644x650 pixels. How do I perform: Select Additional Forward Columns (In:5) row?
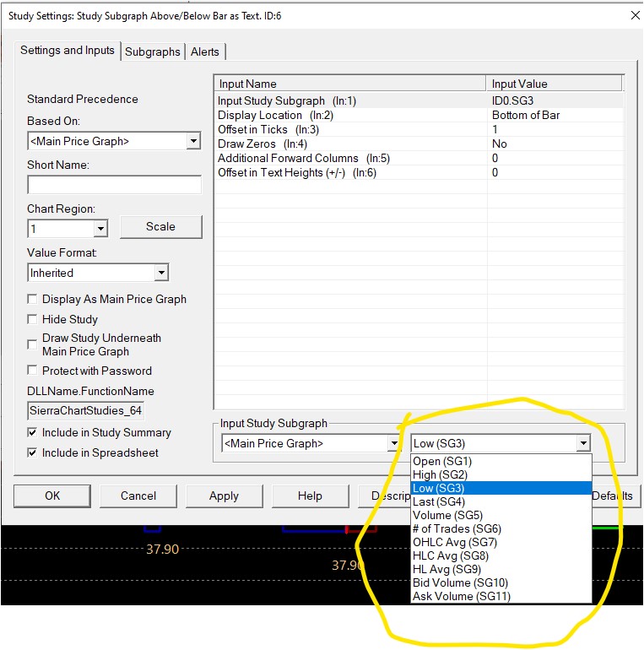[x=419, y=159]
